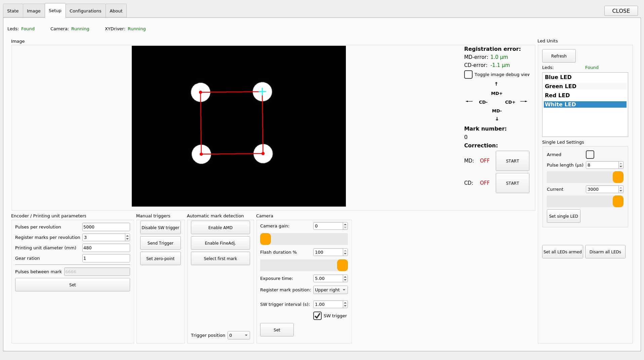This screenshot has width=644, height=360.
Task: Switch to the State tab
Action: point(13,11)
